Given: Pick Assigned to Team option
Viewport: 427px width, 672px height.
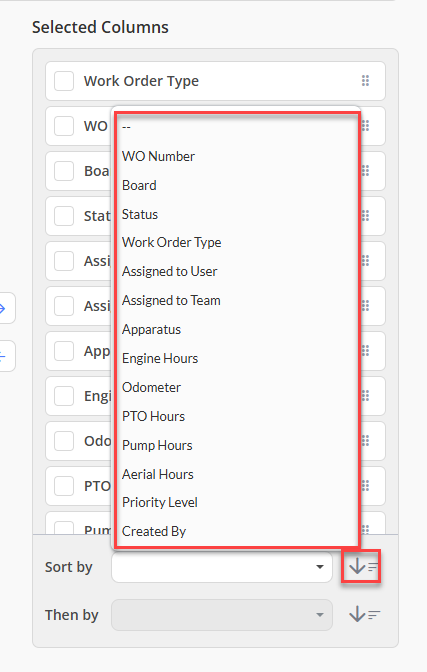Looking at the screenshot, I should click(171, 300).
